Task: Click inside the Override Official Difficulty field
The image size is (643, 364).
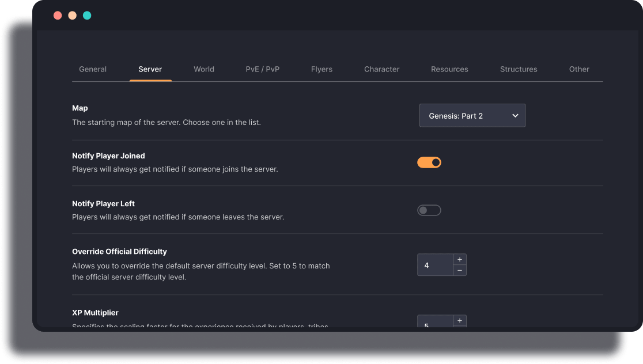Action: [x=435, y=264]
